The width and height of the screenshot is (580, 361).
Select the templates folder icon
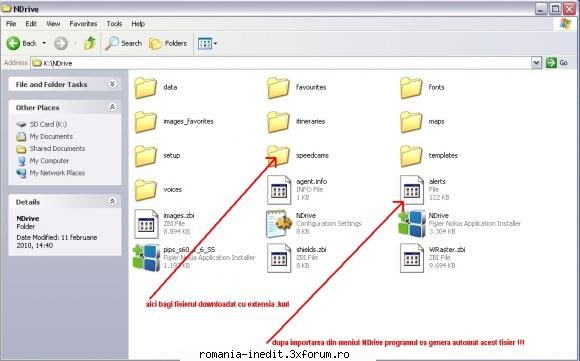pos(411,156)
